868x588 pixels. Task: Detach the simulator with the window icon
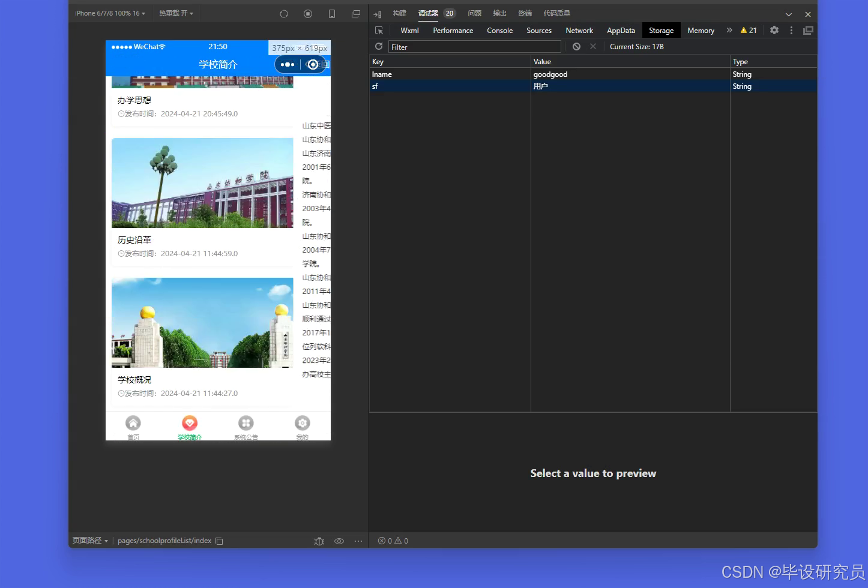[356, 14]
